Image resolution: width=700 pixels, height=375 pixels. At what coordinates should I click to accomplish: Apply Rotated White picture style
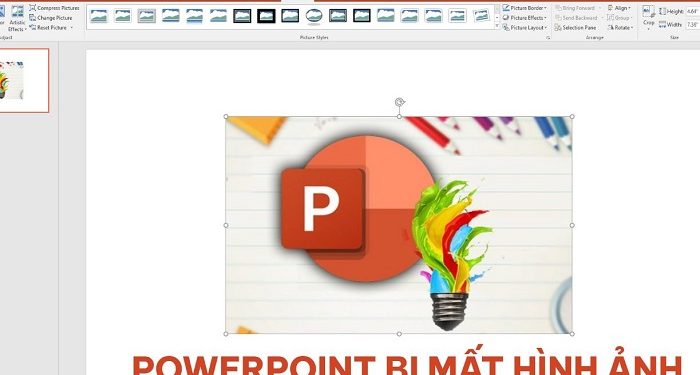(x=481, y=16)
